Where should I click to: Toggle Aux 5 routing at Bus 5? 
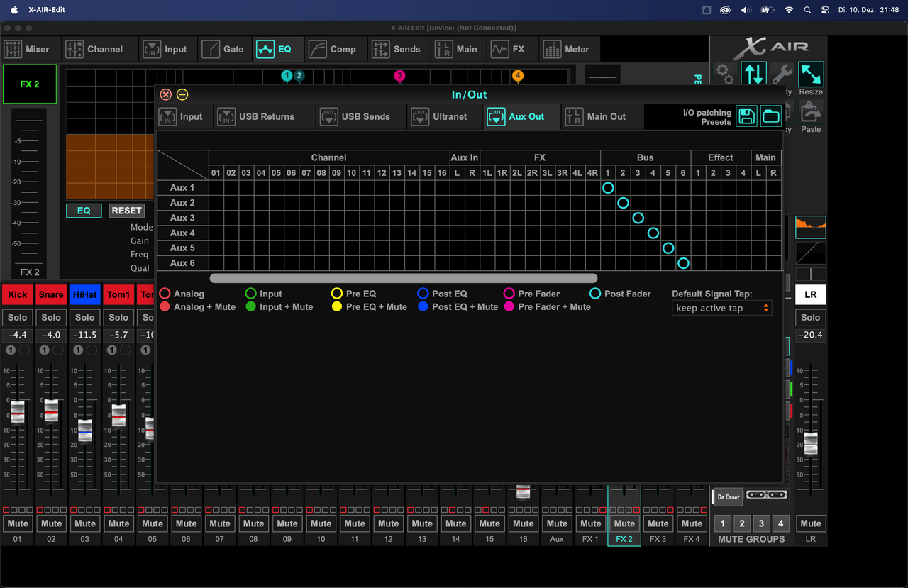668,248
